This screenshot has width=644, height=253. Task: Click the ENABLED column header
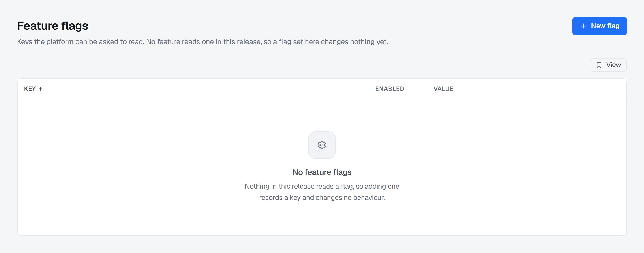389,89
